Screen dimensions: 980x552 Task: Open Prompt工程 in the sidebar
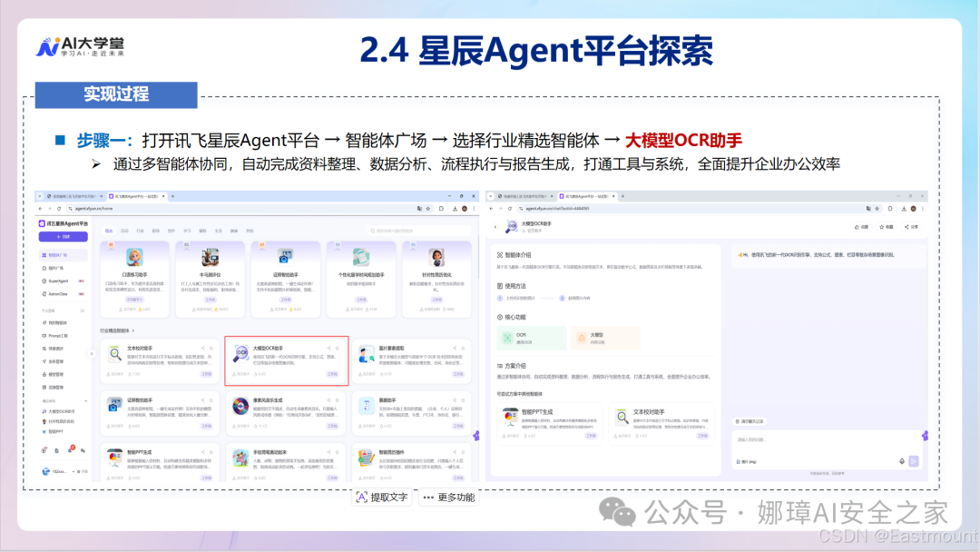point(56,336)
